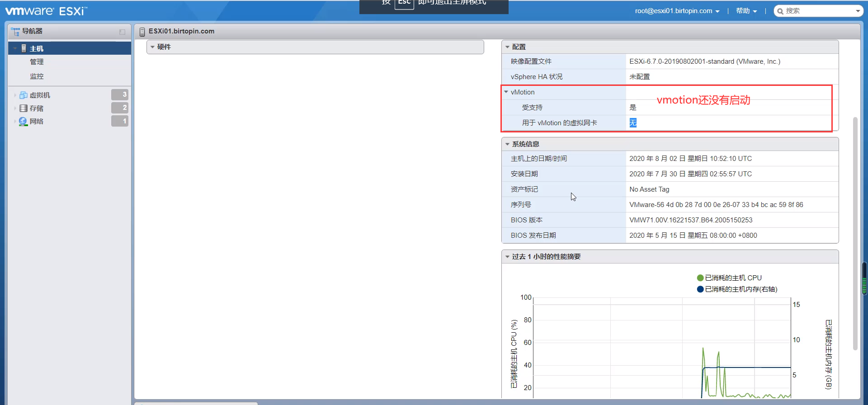Open 存储 in navigator
The height and width of the screenshot is (405, 868).
tap(37, 108)
